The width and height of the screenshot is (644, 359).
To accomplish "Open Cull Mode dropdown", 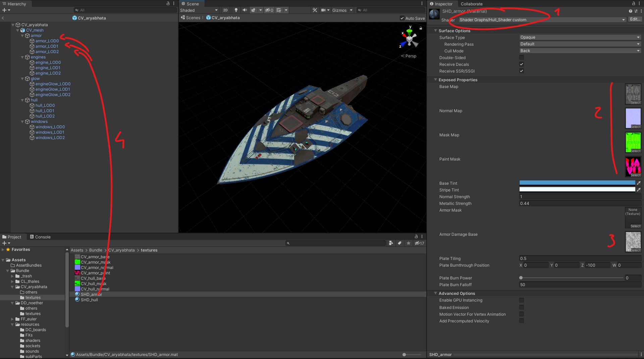I will coord(580,51).
